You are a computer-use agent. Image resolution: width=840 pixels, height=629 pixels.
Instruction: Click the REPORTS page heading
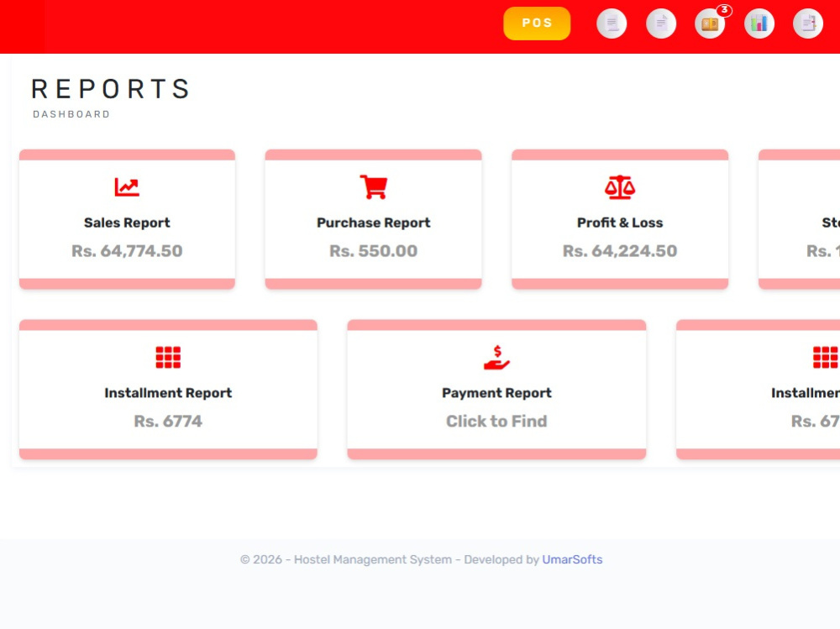(x=110, y=89)
